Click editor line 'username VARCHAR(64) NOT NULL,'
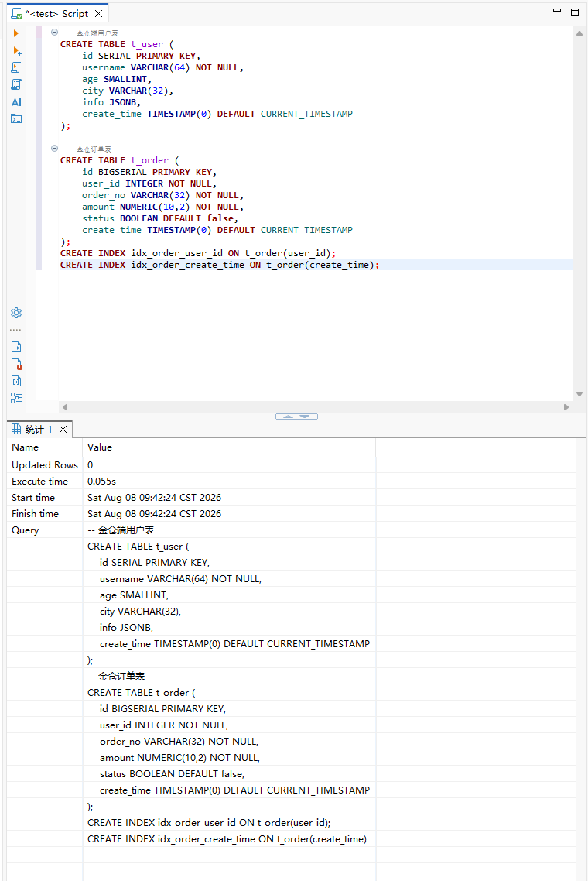The image size is (588, 881). pyautogui.click(x=163, y=67)
